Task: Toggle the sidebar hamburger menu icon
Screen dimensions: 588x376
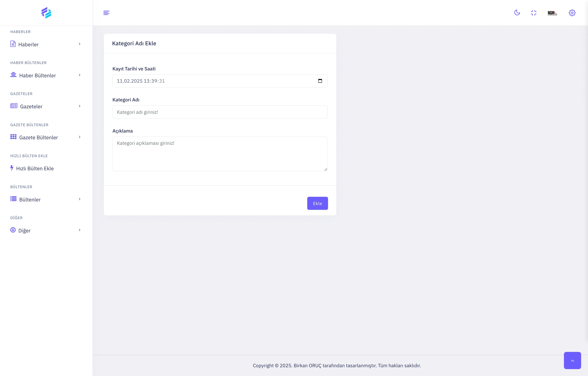Action: (106, 13)
